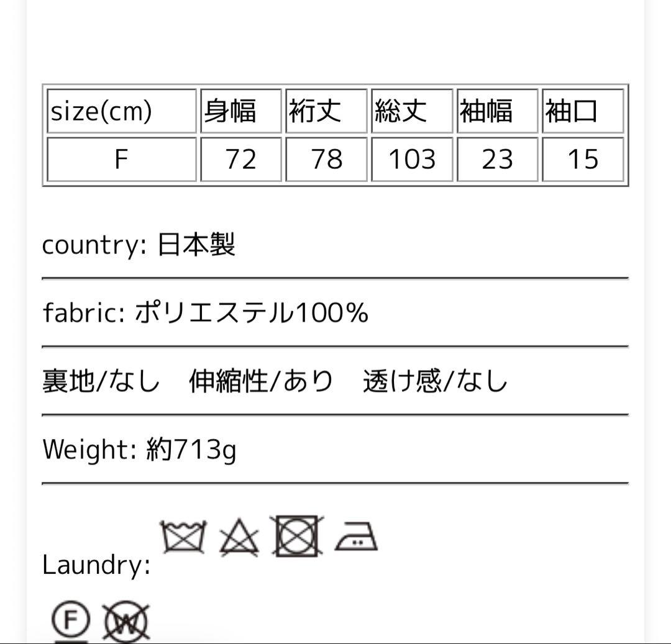This screenshot has height=644, width=671.
Task: Click the 72 body width value
Action: click(x=240, y=160)
